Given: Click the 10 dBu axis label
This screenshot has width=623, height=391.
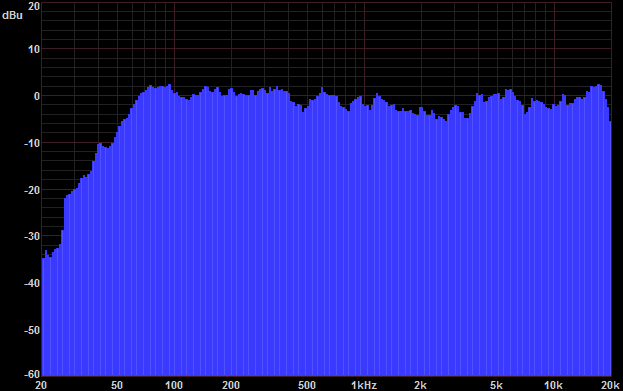Looking at the screenshot, I should [34, 49].
